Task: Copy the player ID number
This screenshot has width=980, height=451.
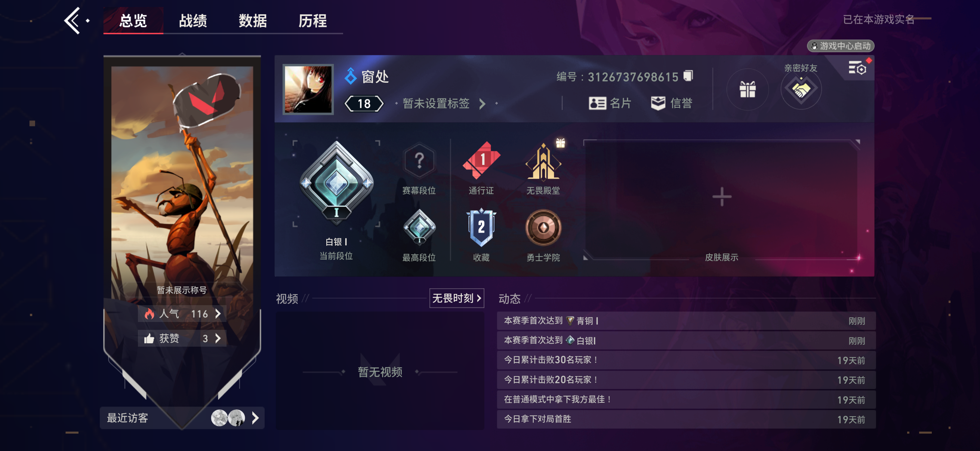Action: pyautogui.click(x=688, y=76)
